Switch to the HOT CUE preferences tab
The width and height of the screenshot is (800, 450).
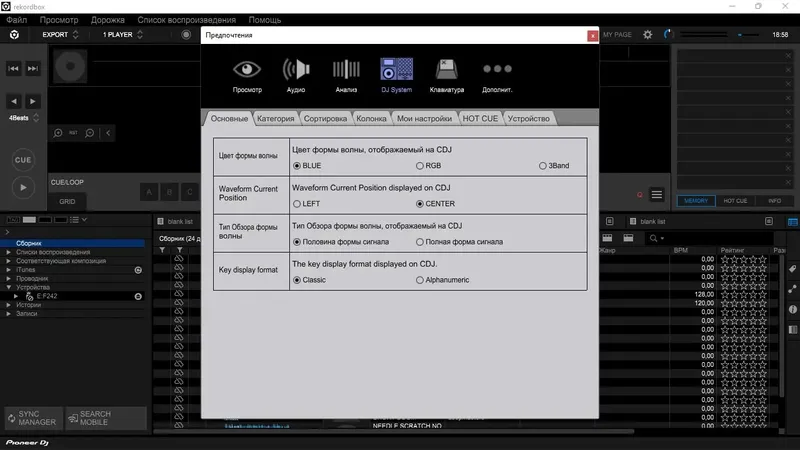click(480, 118)
